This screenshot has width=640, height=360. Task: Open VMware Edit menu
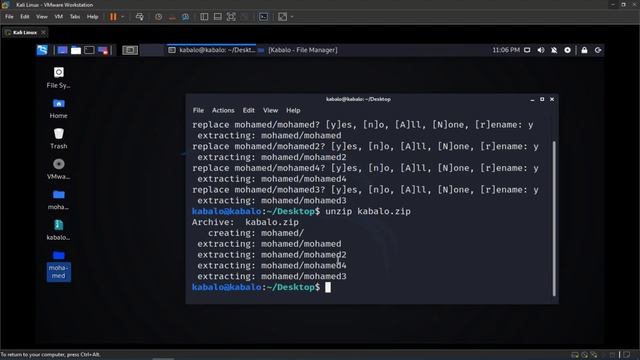(24, 17)
